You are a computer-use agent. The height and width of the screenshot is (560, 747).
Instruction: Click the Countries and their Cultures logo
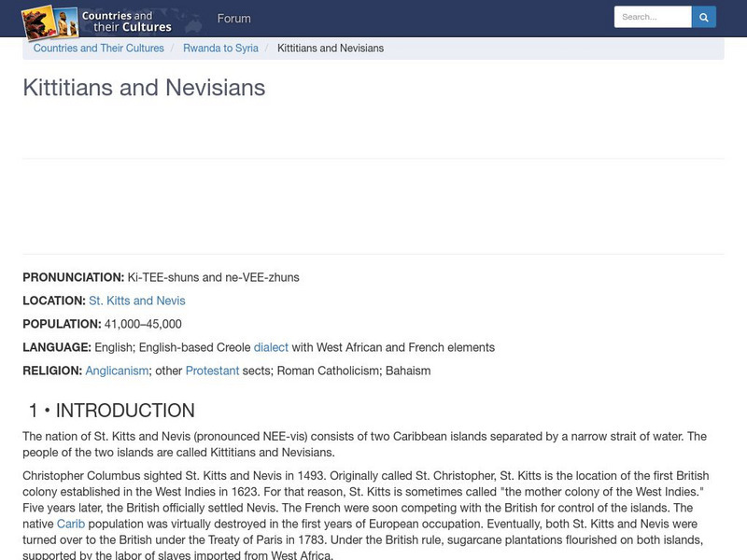(97, 21)
